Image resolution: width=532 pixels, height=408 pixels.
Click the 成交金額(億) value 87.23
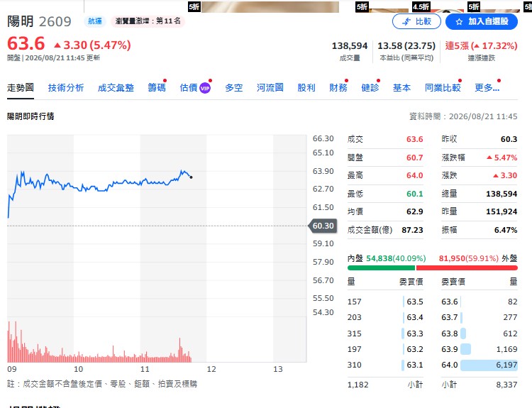point(412,230)
